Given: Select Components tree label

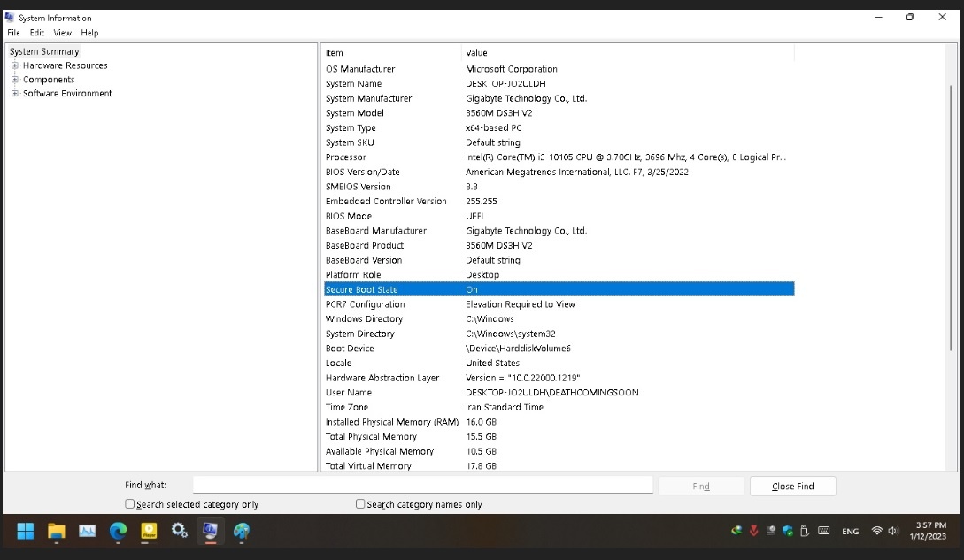Looking at the screenshot, I should (49, 80).
